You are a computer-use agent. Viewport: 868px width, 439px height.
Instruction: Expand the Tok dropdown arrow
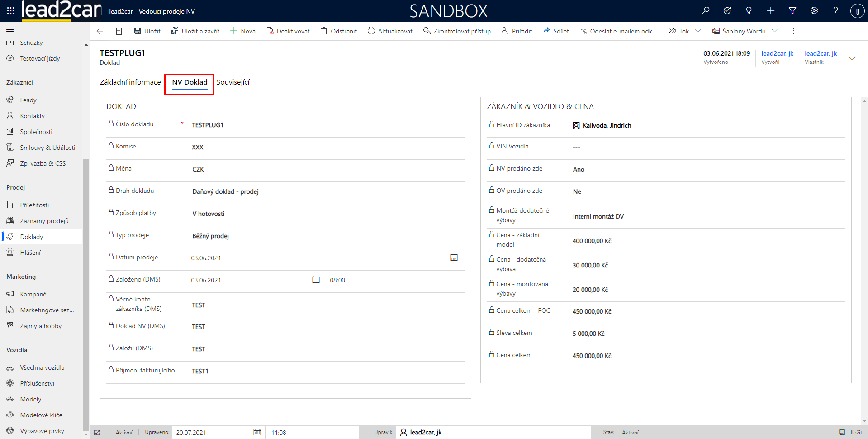click(698, 31)
